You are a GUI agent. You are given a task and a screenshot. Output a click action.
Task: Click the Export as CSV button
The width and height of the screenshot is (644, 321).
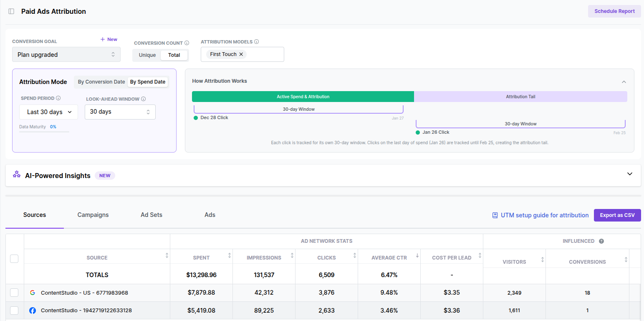[x=617, y=215]
